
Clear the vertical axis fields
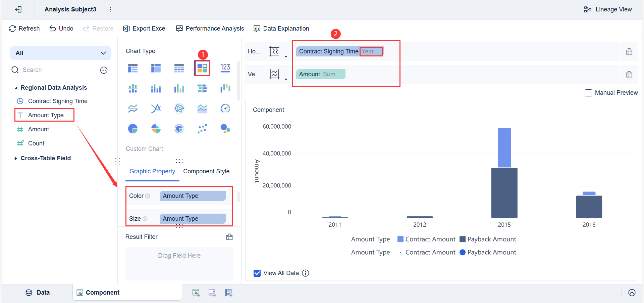pyautogui.click(x=629, y=74)
